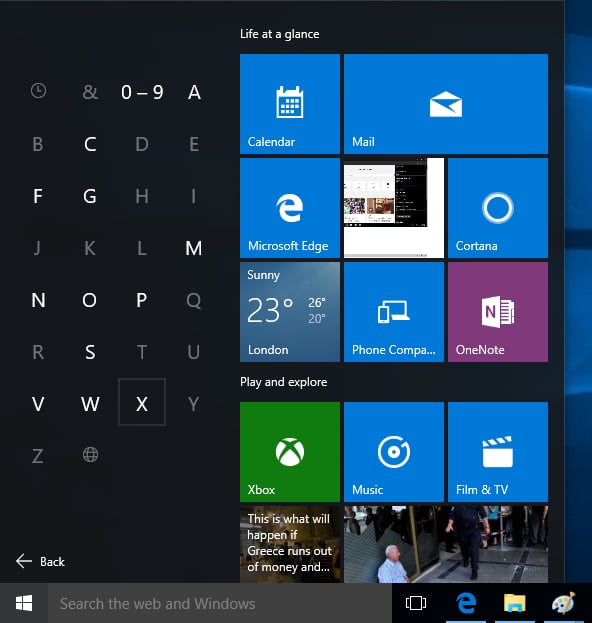Launch the Xbox tile
This screenshot has width=592, height=623.
(290, 452)
